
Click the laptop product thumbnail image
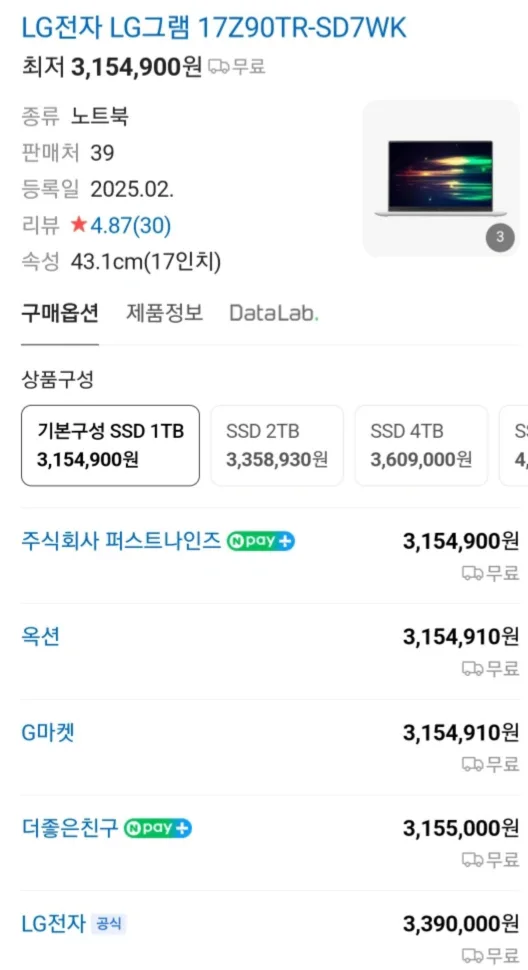[441, 178]
